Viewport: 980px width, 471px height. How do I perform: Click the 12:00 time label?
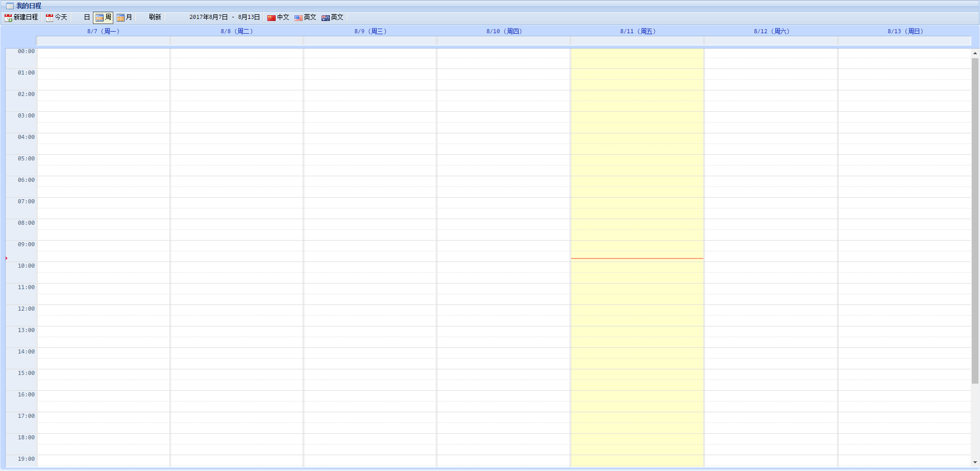[26, 309]
